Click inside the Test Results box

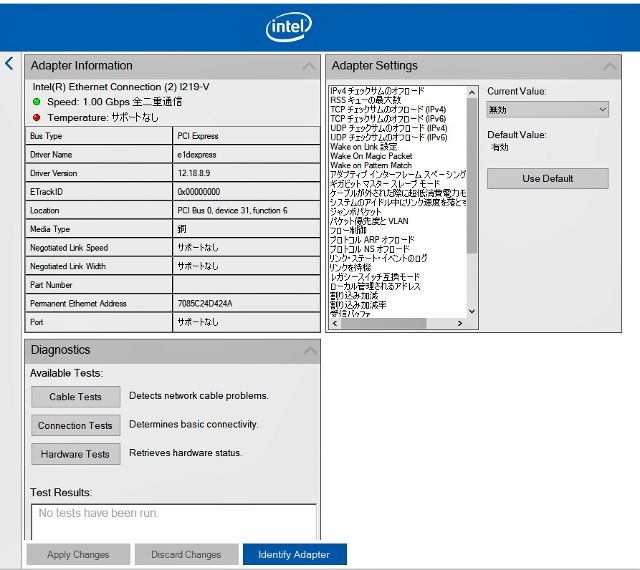[x=173, y=522]
